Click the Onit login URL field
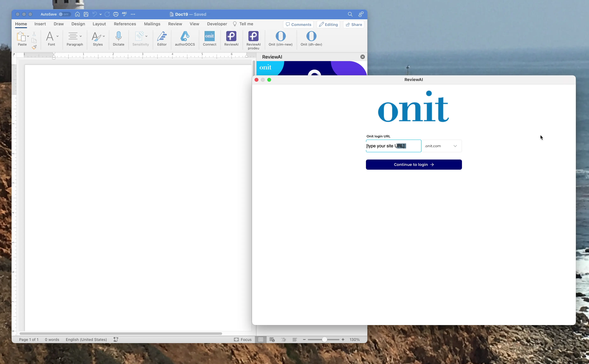 coord(394,146)
